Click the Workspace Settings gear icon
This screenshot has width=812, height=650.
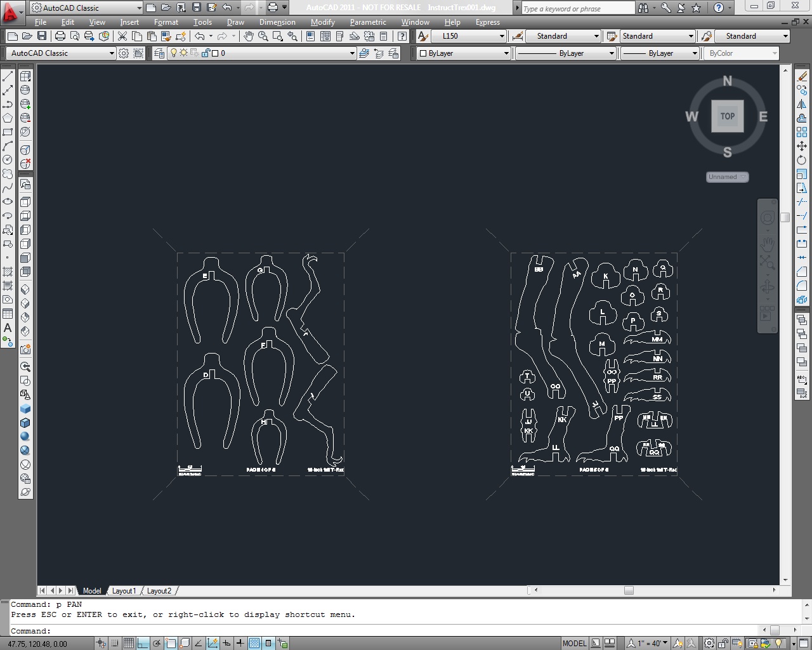[124, 53]
